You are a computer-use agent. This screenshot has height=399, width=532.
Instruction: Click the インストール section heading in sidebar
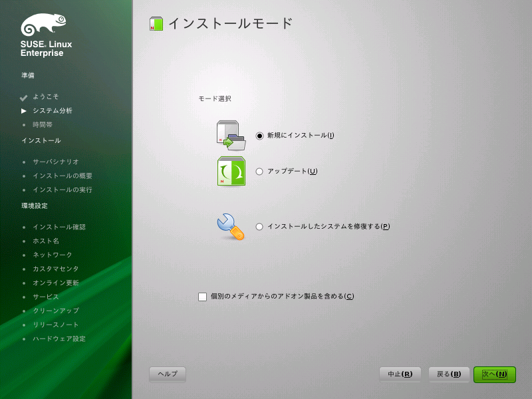[41, 140]
